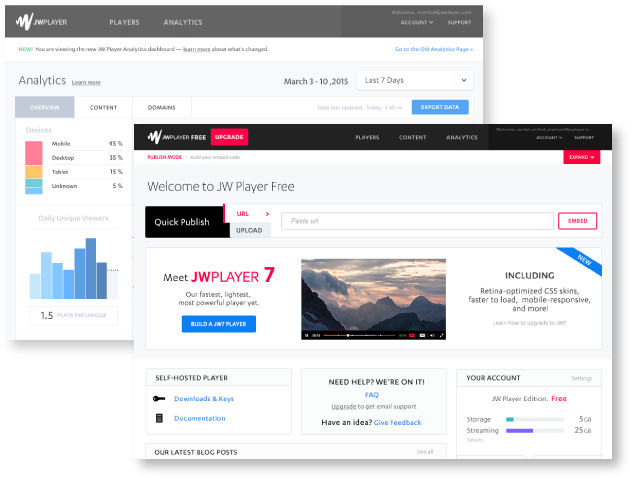Pause the JW7 demo video

pos(307,335)
